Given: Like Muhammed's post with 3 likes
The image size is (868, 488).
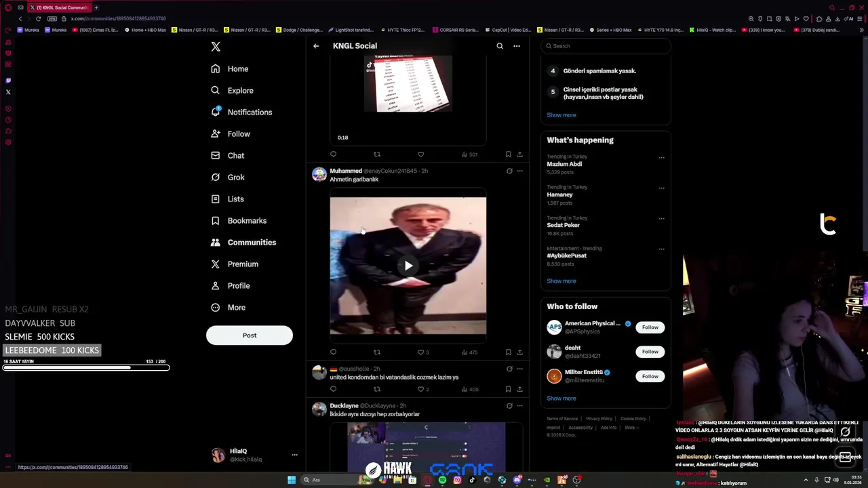Looking at the screenshot, I should point(423,352).
